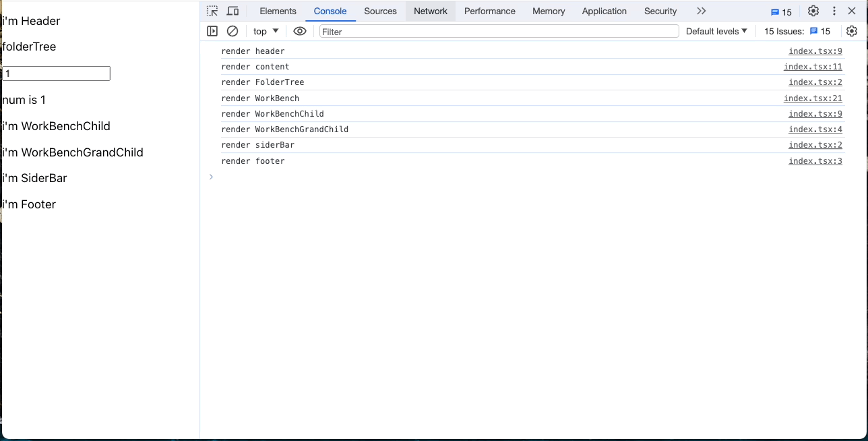
Task: Create a live expression with eye icon
Action: (300, 31)
